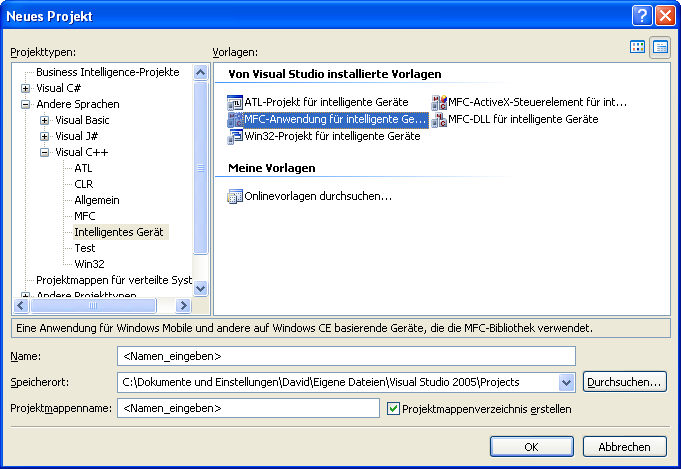Open the dialog help question mark

click(x=641, y=16)
